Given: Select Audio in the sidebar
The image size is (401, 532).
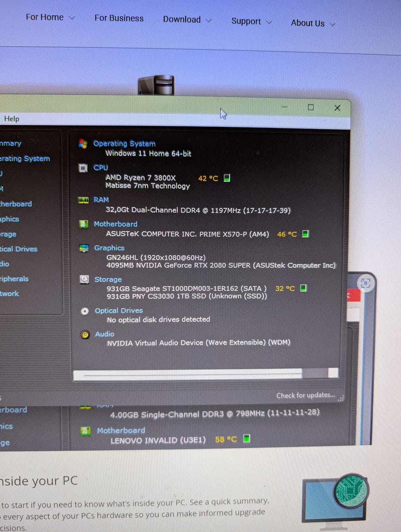Looking at the screenshot, I should pos(5,264).
